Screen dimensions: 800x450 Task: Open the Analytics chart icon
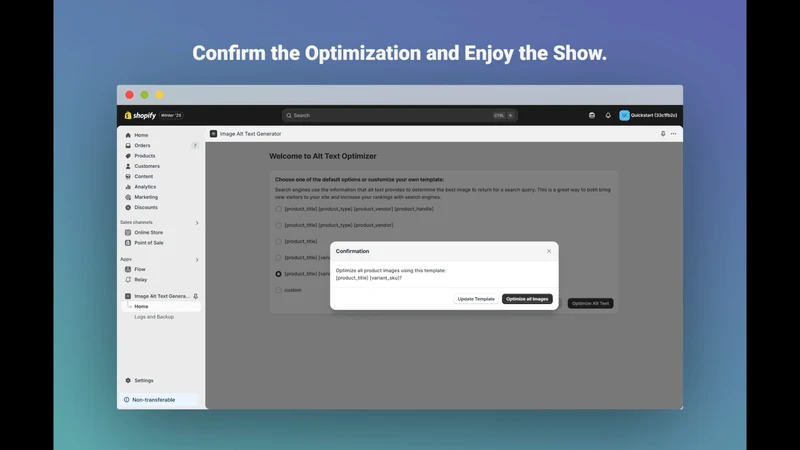pos(128,187)
